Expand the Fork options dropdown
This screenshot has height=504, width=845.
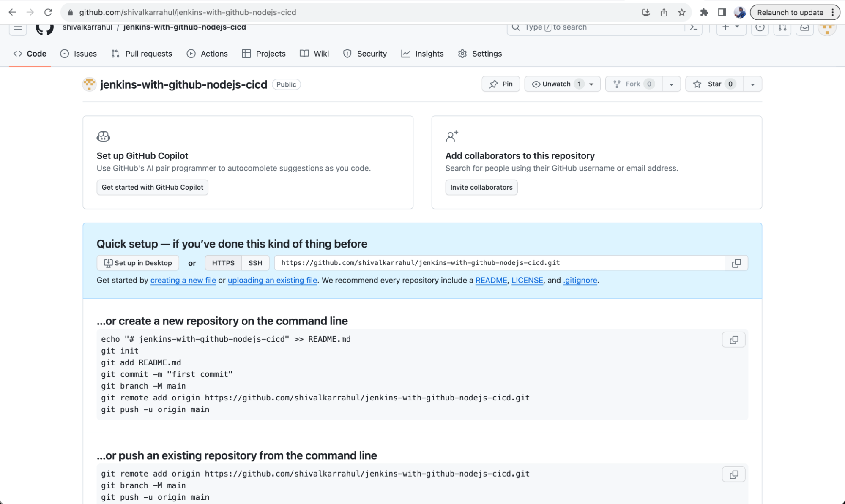(671, 84)
